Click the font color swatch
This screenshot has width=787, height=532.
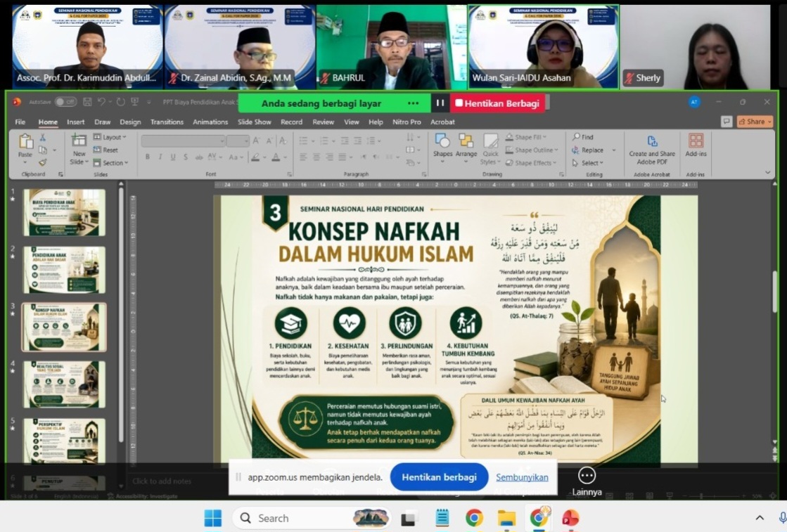(x=276, y=157)
